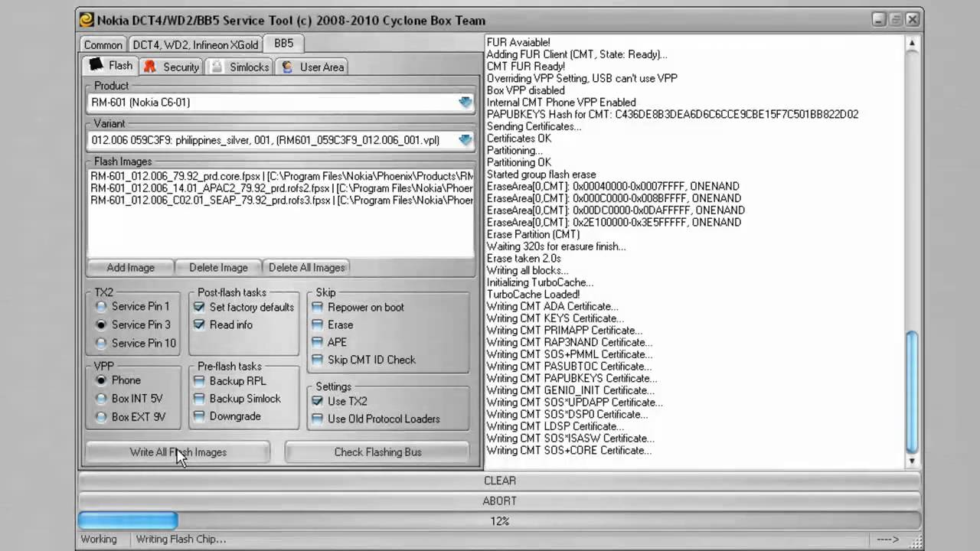Click the 'Writing CMT SOS+CORE Certificate...' log line
Viewport: 980px width, 551px height.
(x=569, y=450)
